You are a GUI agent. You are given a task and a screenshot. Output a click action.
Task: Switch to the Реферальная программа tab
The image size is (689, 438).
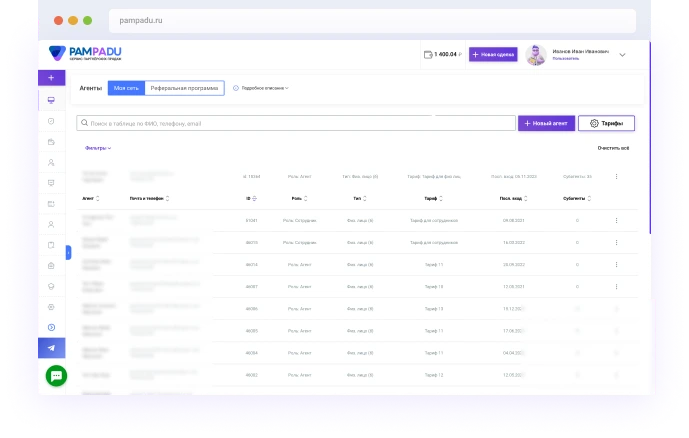click(x=184, y=88)
